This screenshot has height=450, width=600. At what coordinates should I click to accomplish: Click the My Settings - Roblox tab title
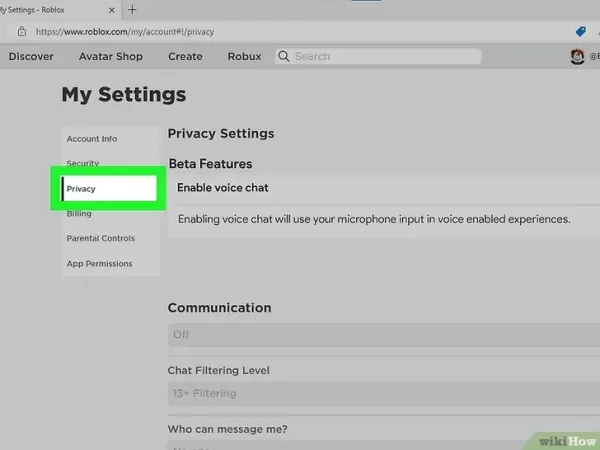(32, 10)
